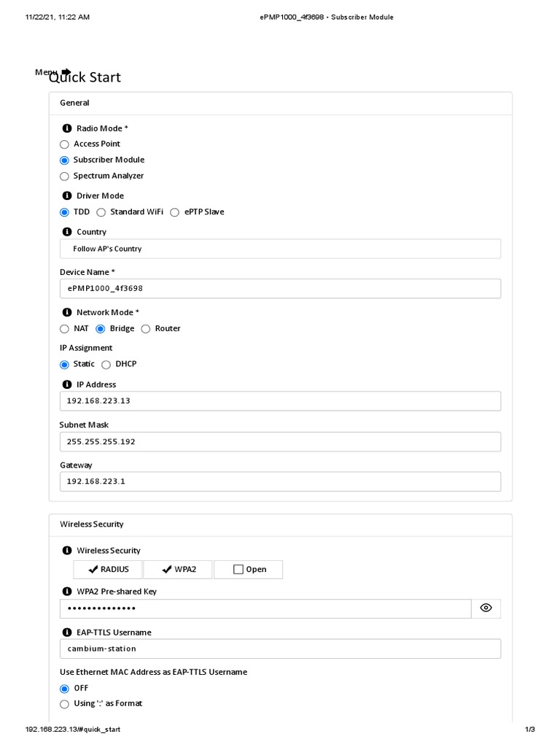Click the Device Name input field

(x=280, y=289)
